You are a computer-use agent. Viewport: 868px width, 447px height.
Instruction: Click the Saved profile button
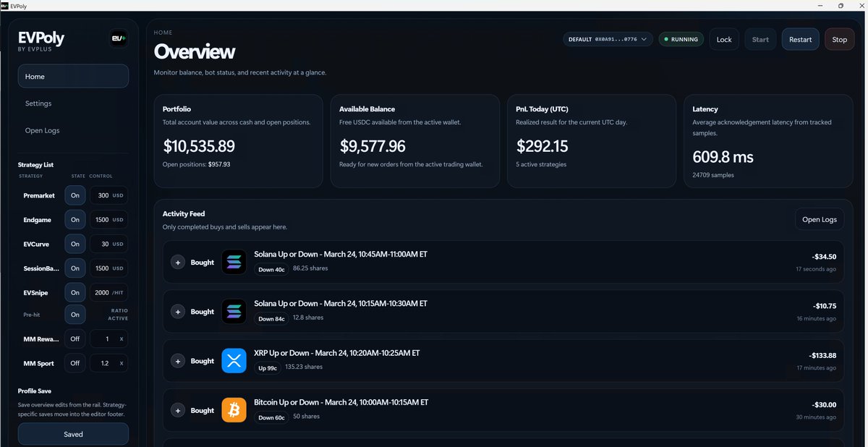point(73,434)
